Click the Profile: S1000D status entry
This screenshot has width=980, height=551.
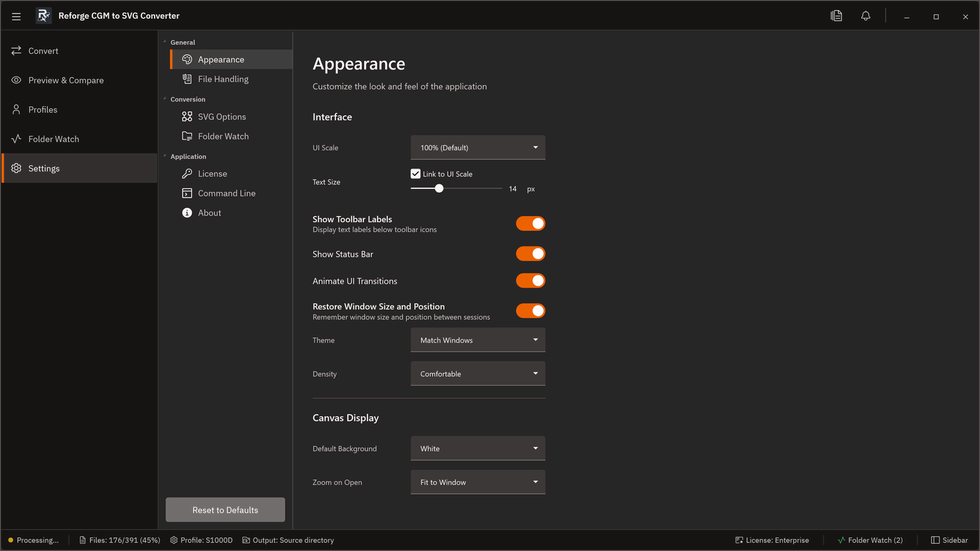pos(201,540)
